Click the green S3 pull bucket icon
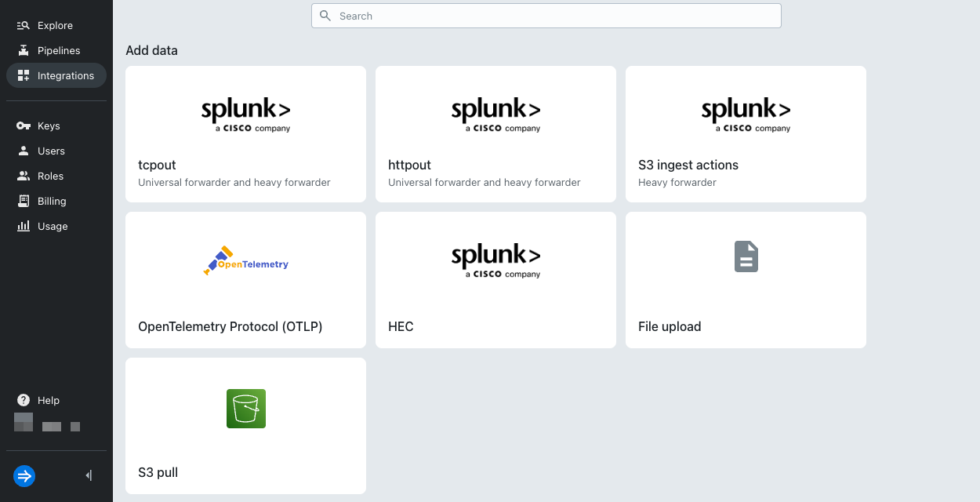The width and height of the screenshot is (980, 502). tap(245, 409)
